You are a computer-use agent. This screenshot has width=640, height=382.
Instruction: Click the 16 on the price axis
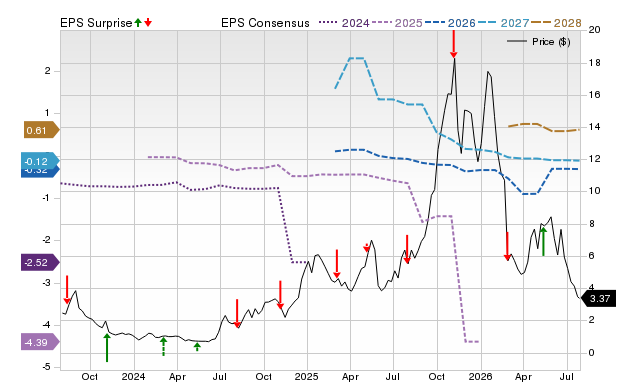(x=595, y=95)
